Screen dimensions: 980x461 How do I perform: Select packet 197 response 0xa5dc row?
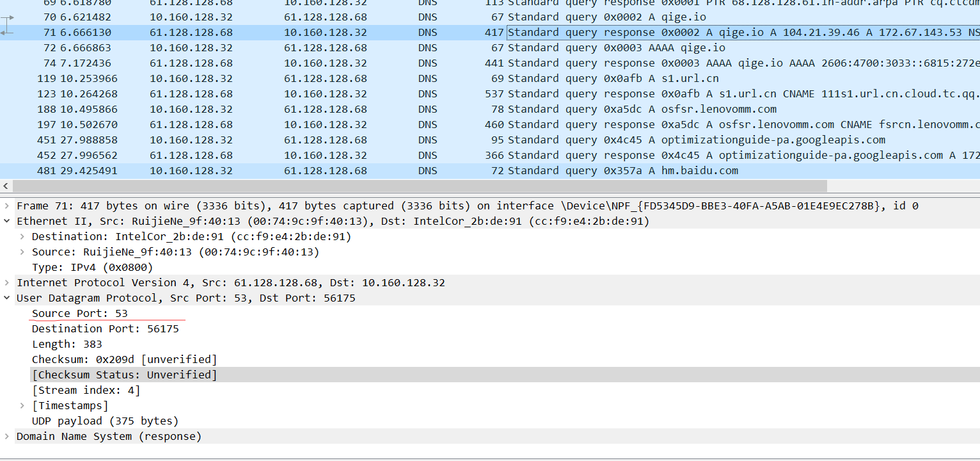[490, 125]
